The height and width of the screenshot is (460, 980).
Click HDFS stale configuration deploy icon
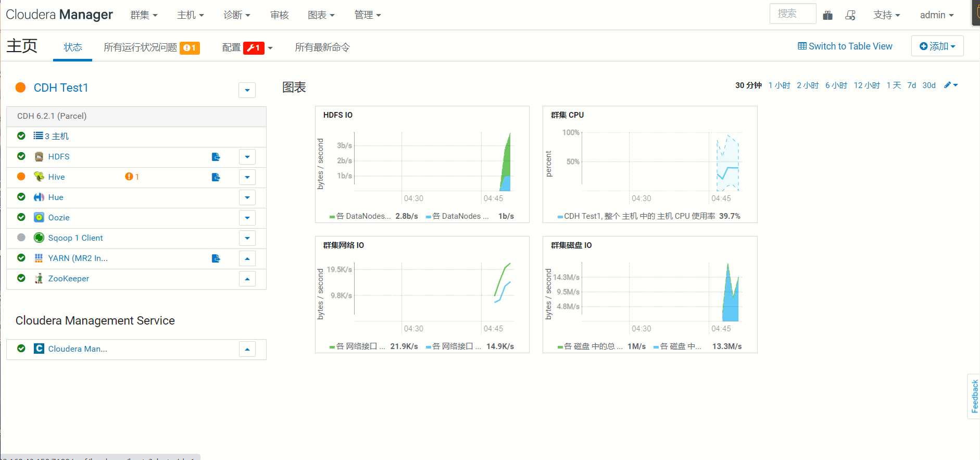216,157
